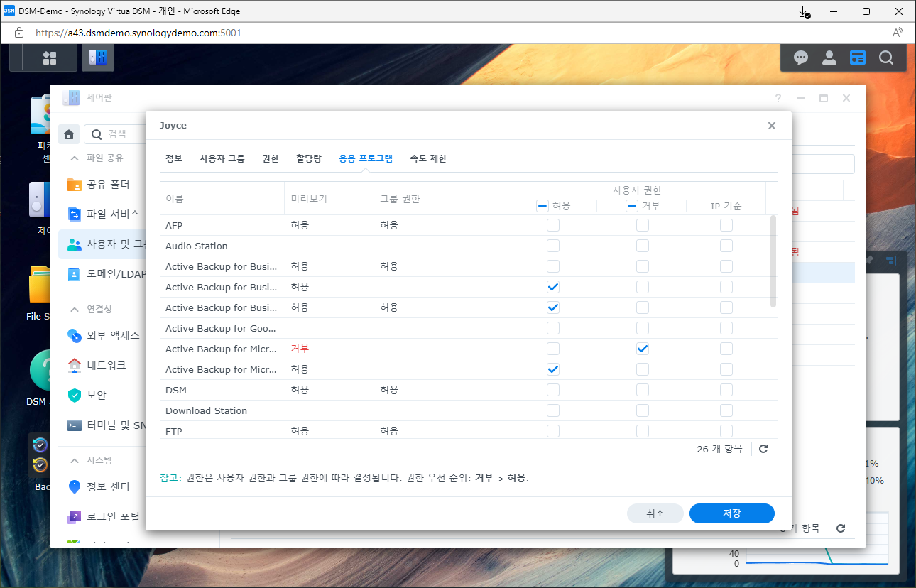Open 로그인 포털 sidebar item
Screen dimensions: 916x588
(102, 516)
